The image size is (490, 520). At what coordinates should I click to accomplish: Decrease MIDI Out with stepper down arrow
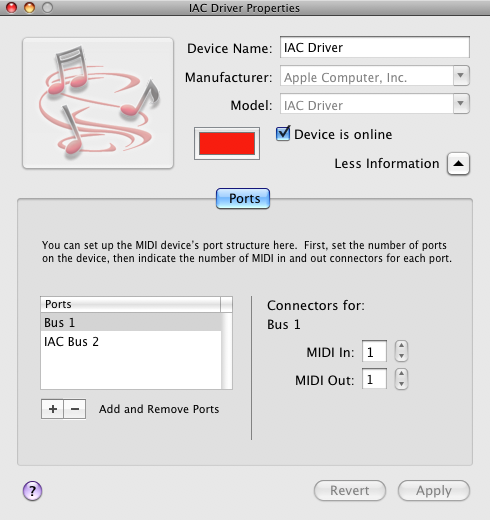pos(401,384)
